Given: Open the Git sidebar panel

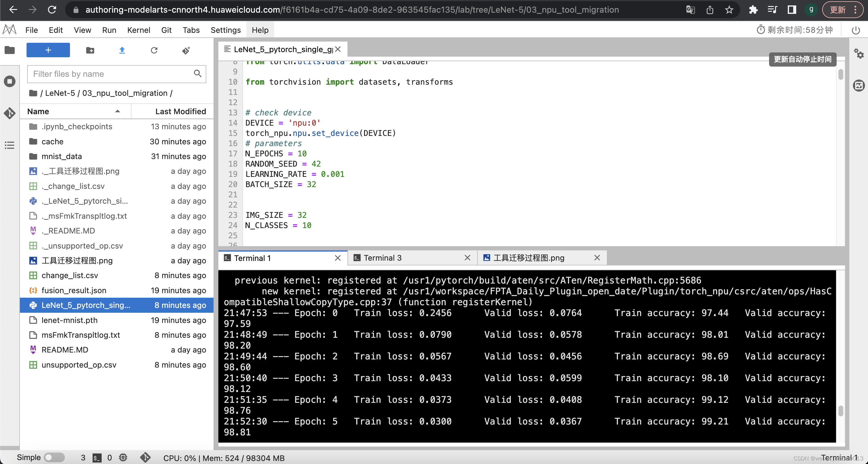Looking at the screenshot, I should click(x=9, y=114).
